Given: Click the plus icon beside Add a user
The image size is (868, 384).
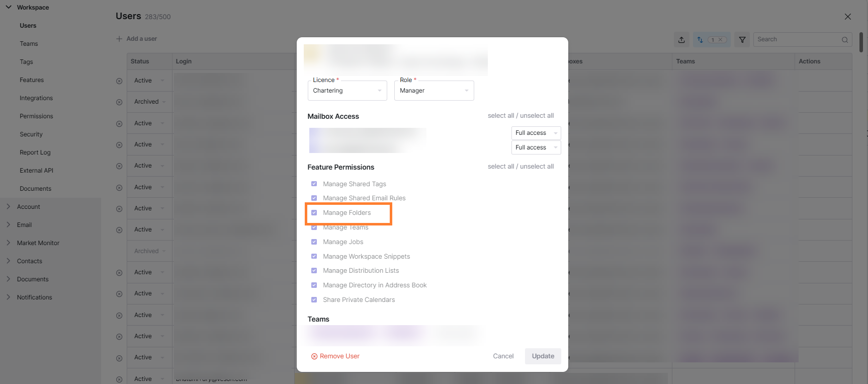Looking at the screenshot, I should 119,39.
